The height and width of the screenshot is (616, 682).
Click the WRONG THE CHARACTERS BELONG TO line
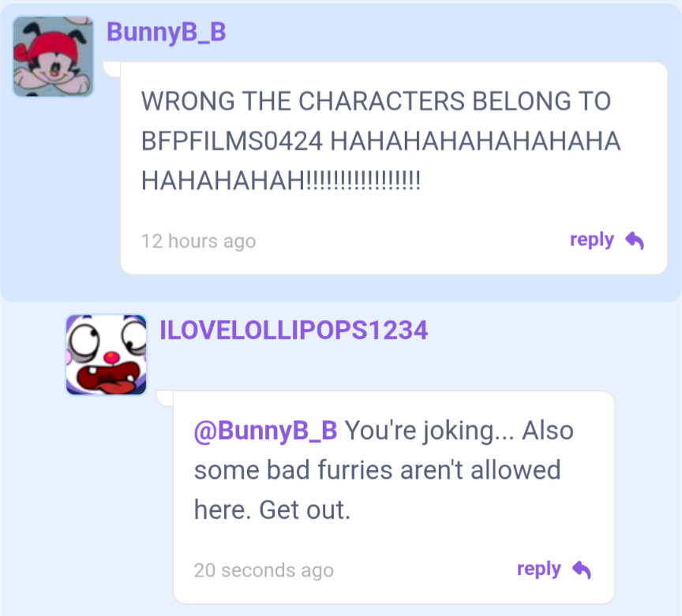coord(377,101)
